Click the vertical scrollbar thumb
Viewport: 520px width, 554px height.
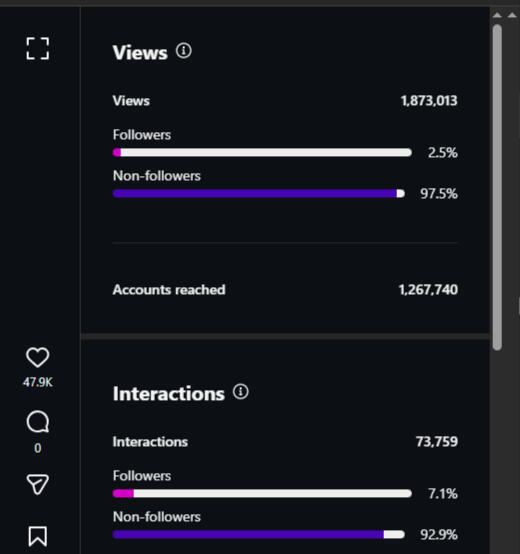pyautogui.click(x=497, y=187)
